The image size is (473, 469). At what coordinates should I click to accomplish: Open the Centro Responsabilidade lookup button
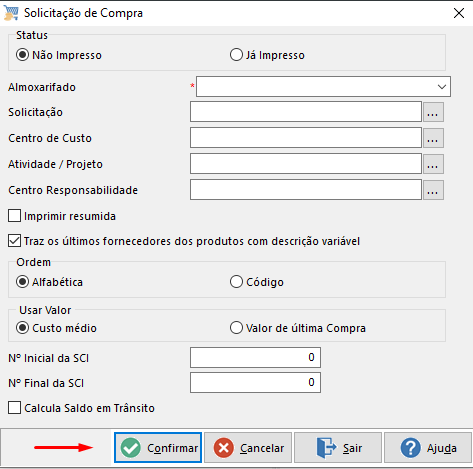433,190
